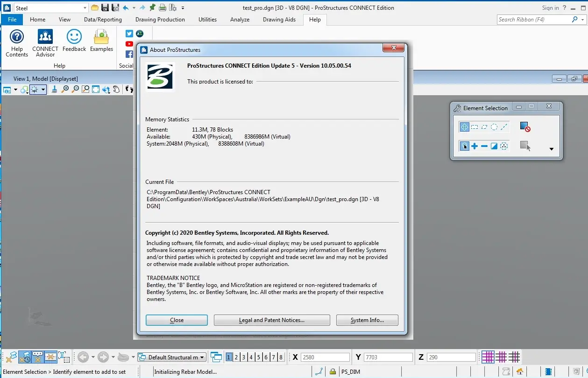This screenshot has width=588, height=378.
Task: Expand the Undo history dropdown arrow
Action: tap(134, 8)
